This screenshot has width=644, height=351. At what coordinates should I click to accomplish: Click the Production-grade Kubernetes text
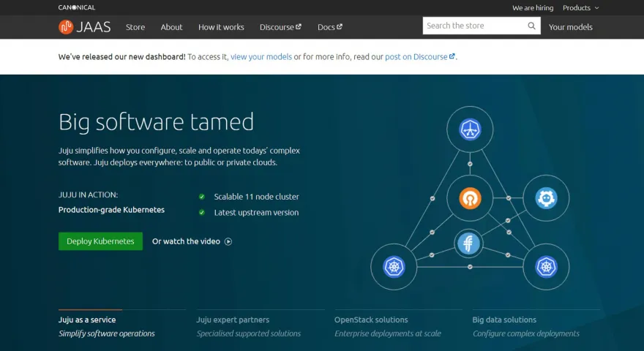tap(111, 210)
